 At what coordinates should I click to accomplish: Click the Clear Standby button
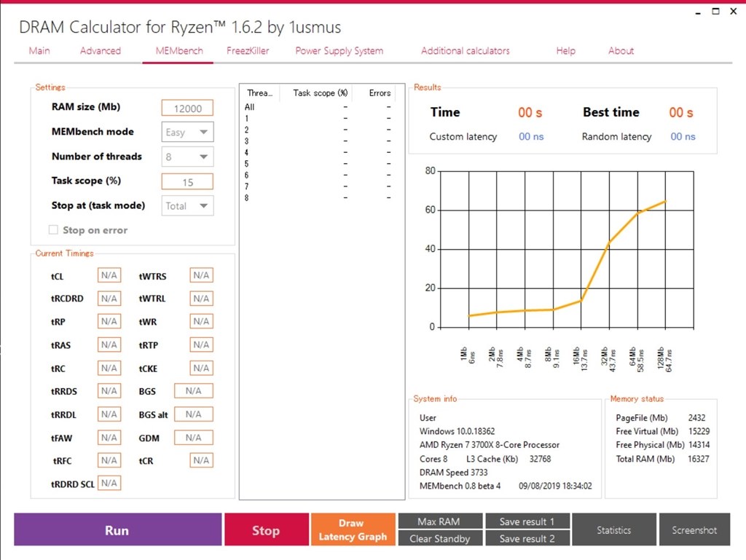[x=440, y=538]
